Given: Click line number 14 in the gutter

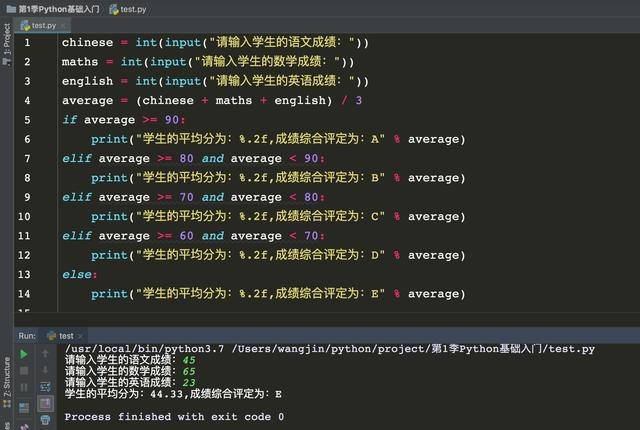Looking at the screenshot, I should (x=24, y=294).
